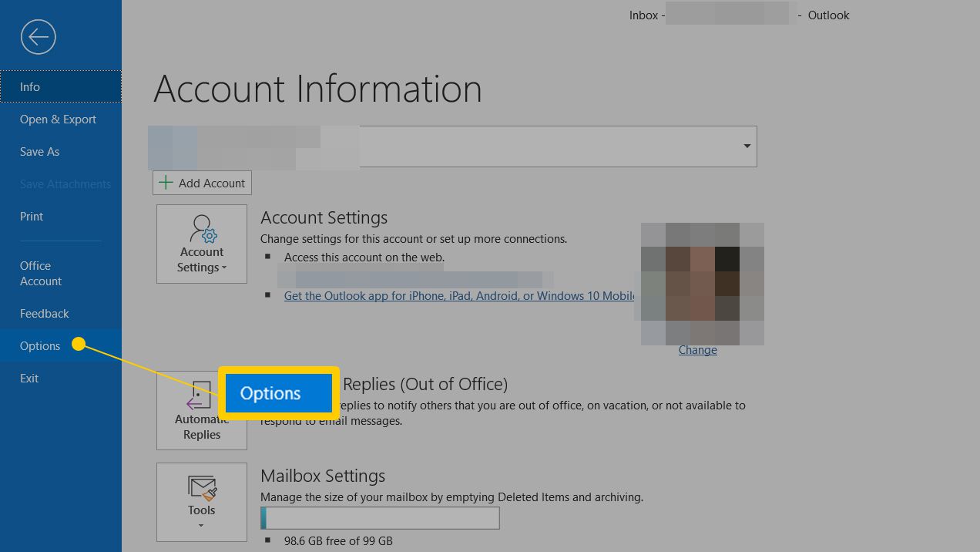
Task: Click Change under the profile photo
Action: pos(698,350)
